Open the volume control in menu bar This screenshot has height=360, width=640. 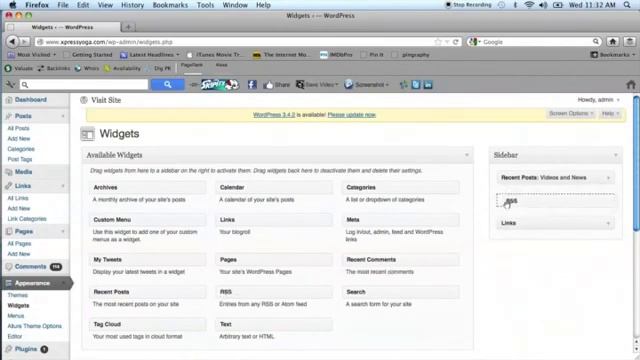543,5
